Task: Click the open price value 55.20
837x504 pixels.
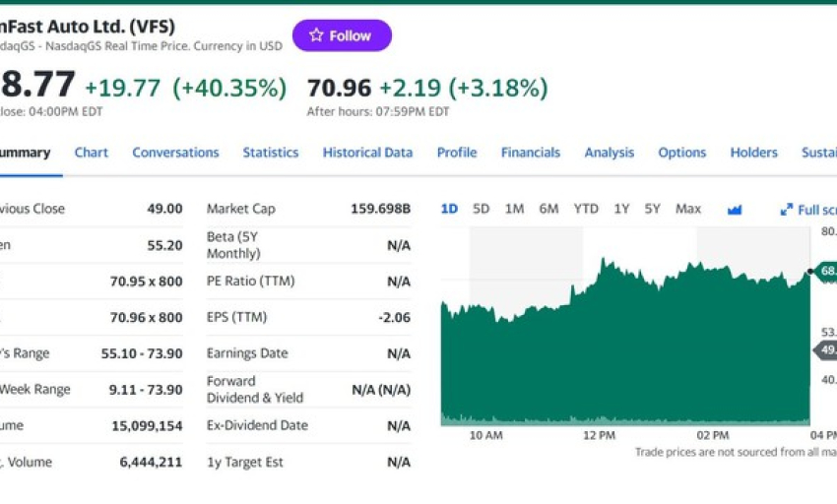Action: pyautogui.click(x=165, y=245)
